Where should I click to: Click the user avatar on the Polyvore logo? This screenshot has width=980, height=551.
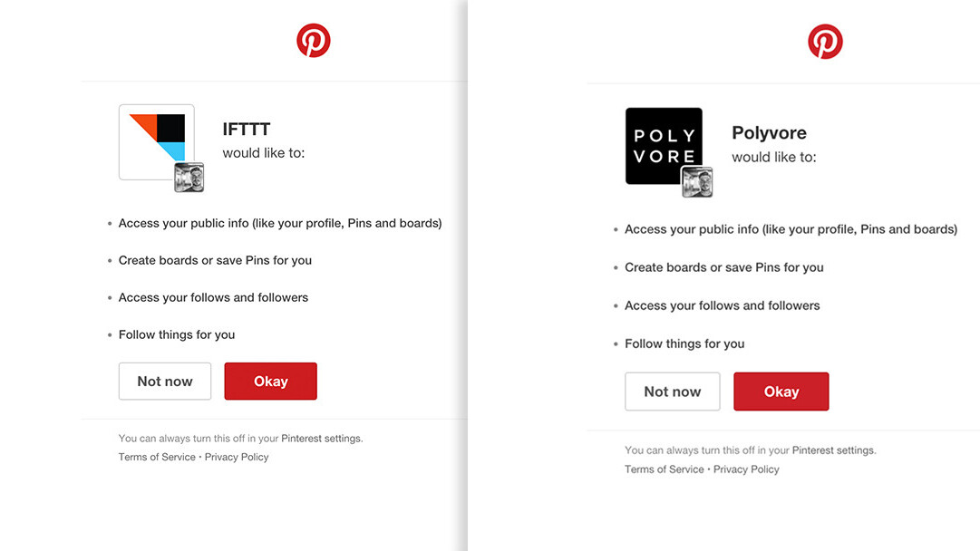(x=696, y=182)
